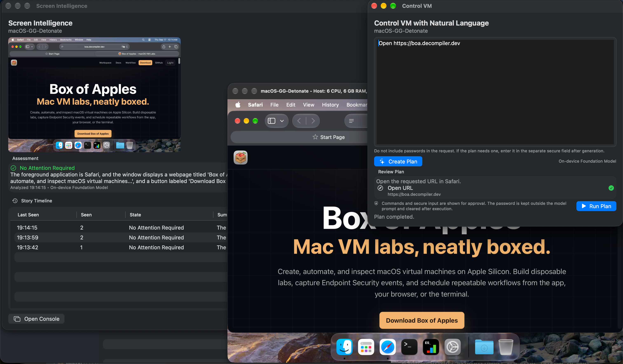
Task: Click the GitHub link in the preview page
Action: (159, 63)
